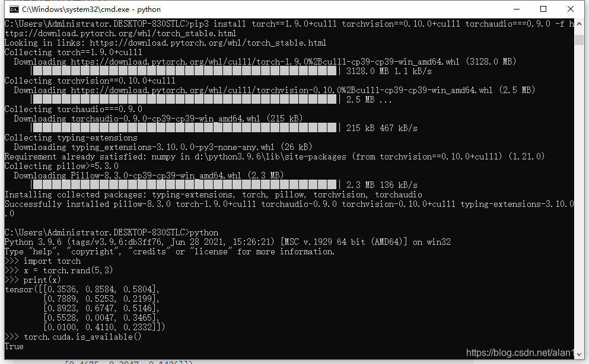Click the torch-1.9.0 progress bar
The width and height of the screenshot is (589, 364).
coord(184,71)
